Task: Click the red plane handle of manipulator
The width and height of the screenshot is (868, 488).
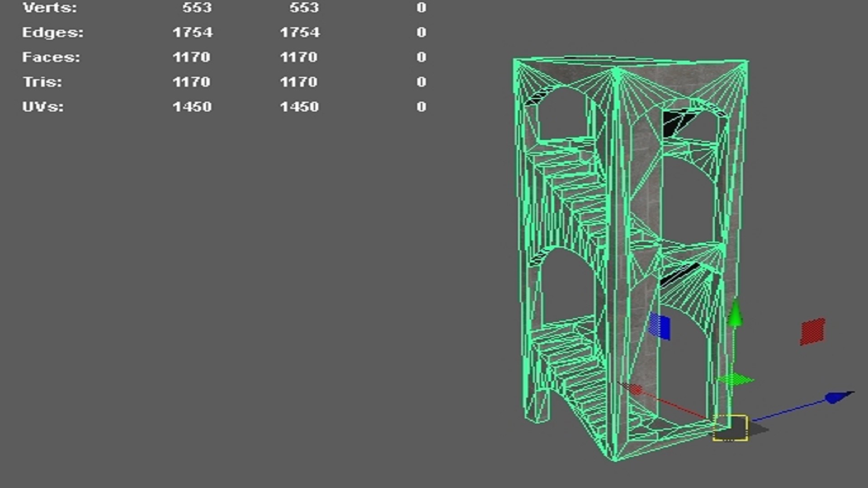Action: click(x=812, y=331)
